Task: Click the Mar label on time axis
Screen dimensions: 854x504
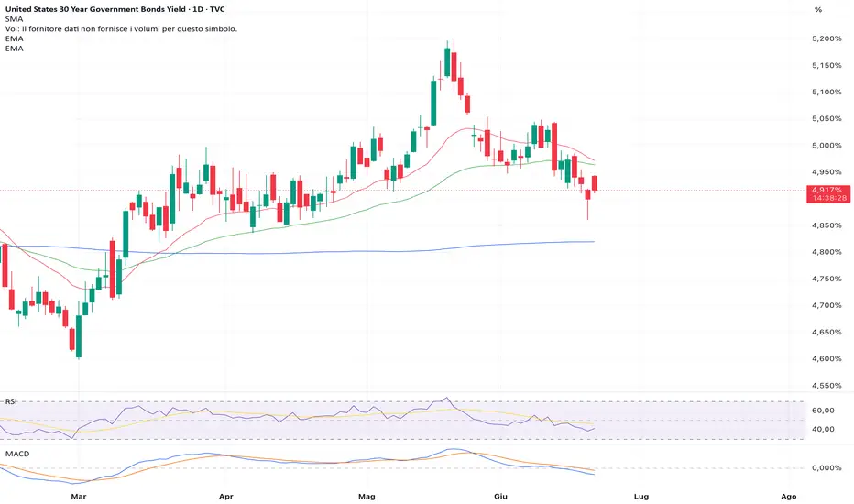Action: click(79, 497)
